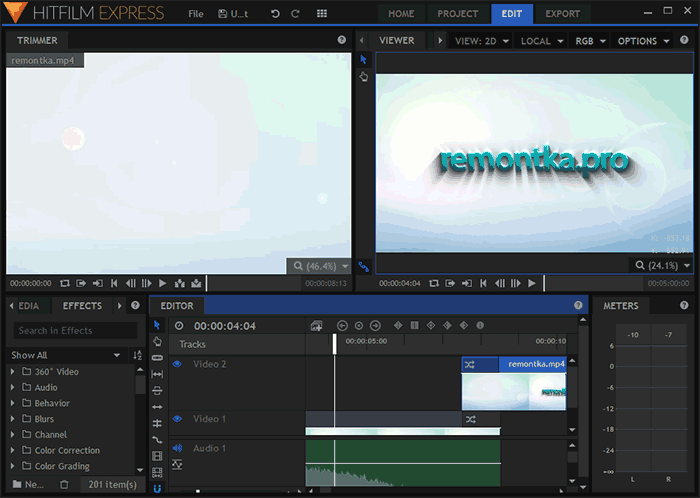Play the Trimmer clip
The image size is (700, 498).
(x=162, y=283)
